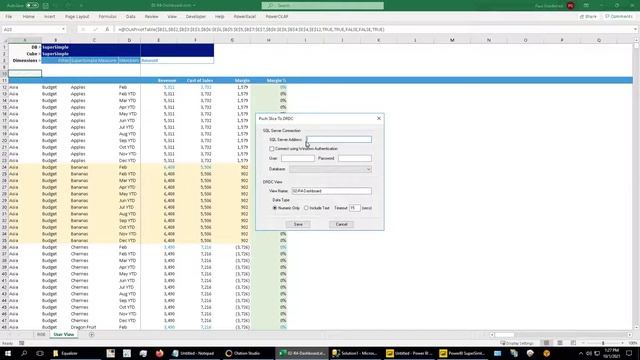Toggle the AutoSave switch
This screenshot has width=640, height=360.
(32, 6)
